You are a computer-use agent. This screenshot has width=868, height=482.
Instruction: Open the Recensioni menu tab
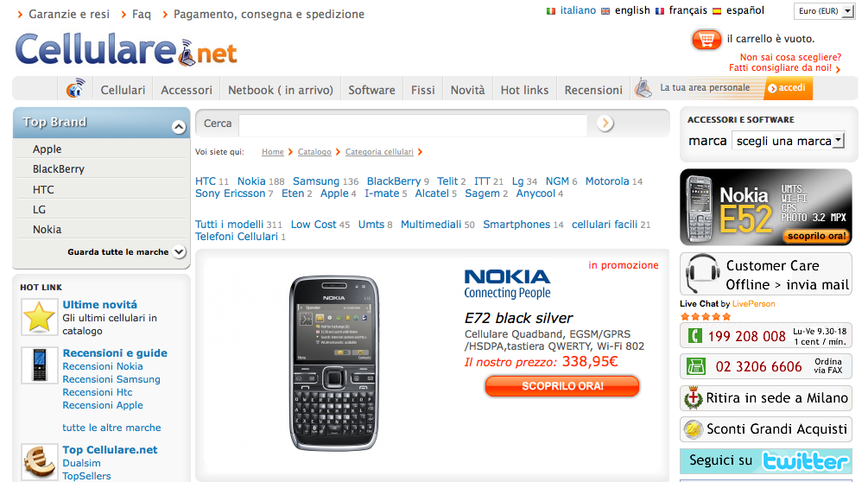[x=593, y=90]
